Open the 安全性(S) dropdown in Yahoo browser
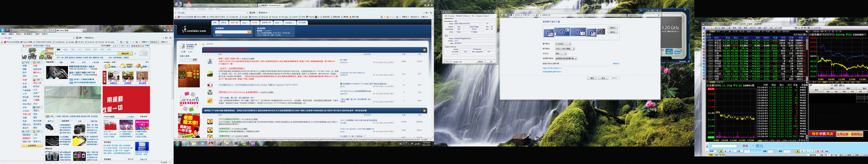 (154, 42)
